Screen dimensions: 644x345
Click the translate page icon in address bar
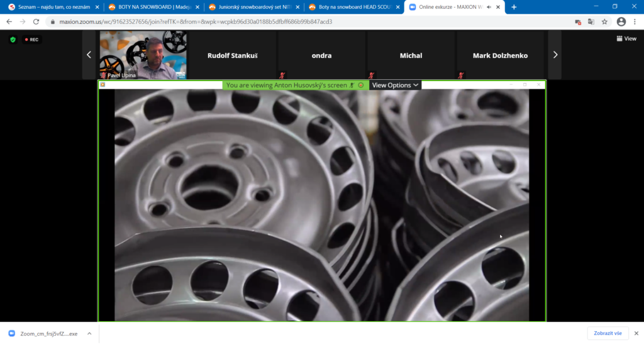591,21
